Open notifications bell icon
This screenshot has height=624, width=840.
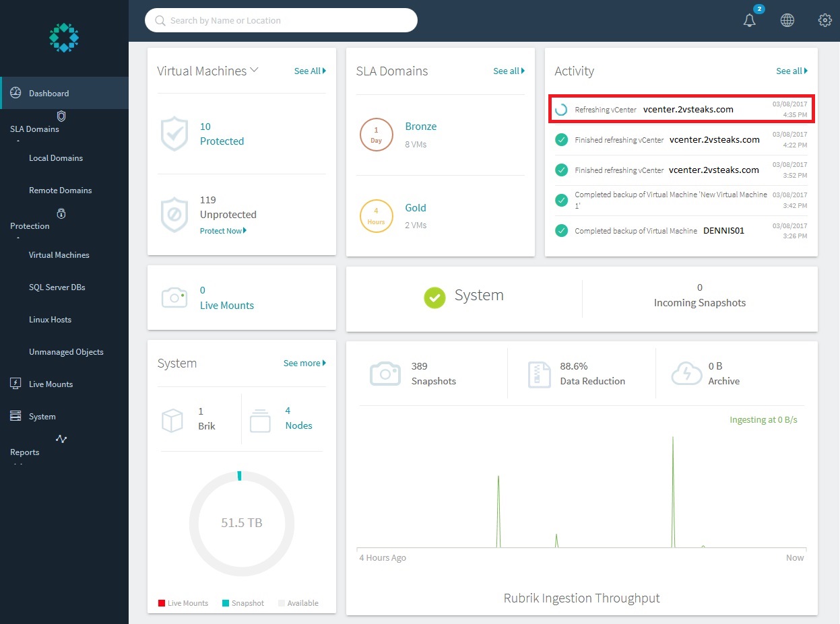750,21
